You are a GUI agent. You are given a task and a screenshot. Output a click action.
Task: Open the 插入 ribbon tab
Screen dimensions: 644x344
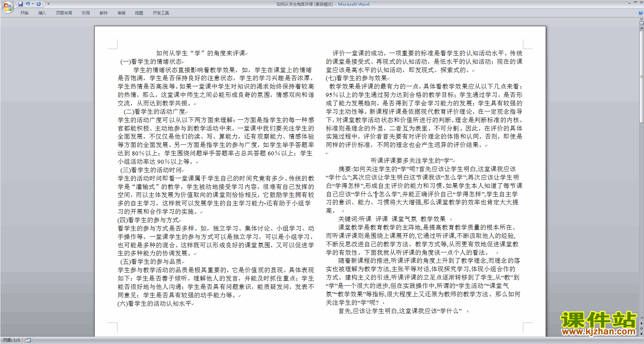pos(42,13)
